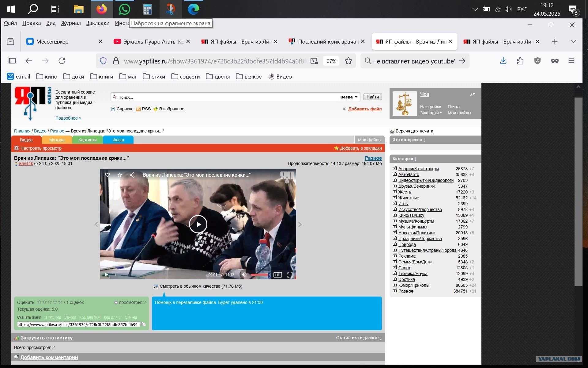The image size is (588, 368).
Task: Open Microsoft Edge from taskbar
Action: click(x=194, y=9)
